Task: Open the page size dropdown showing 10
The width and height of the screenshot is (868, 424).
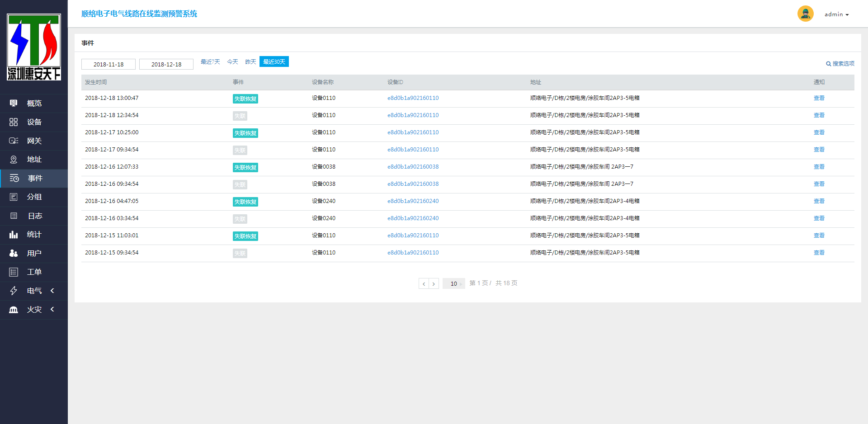Action: 454,283
